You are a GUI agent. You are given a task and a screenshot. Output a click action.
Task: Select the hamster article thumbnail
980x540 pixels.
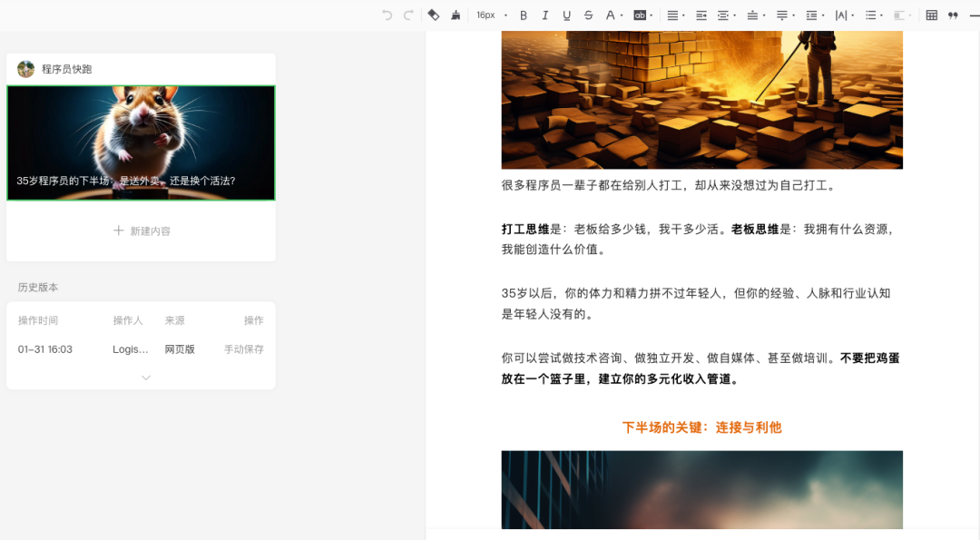coord(140,142)
